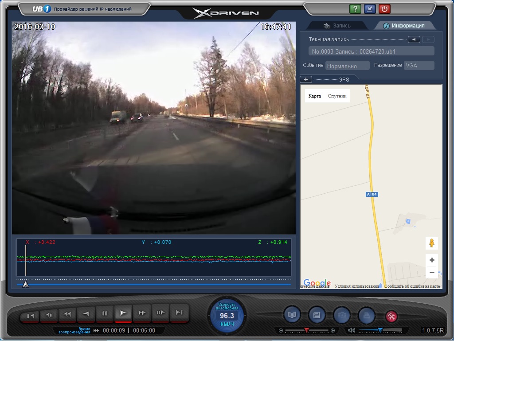The height and width of the screenshot is (399, 532).
Task: Take a snapshot with the camera icon
Action: [x=342, y=315]
